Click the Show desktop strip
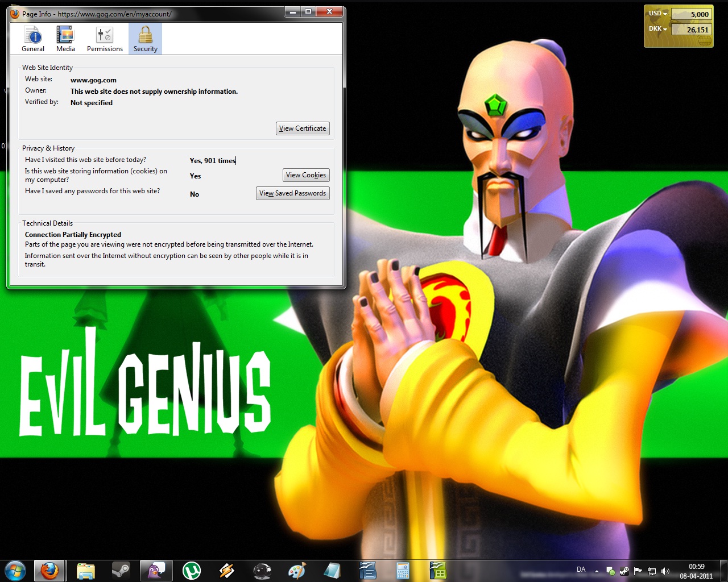The image size is (728, 582). 723,571
